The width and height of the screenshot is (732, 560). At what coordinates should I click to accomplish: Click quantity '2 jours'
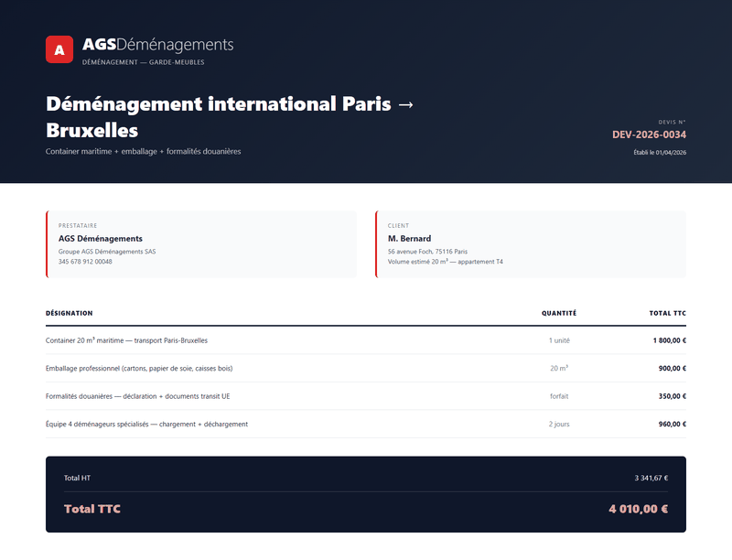pyautogui.click(x=559, y=425)
